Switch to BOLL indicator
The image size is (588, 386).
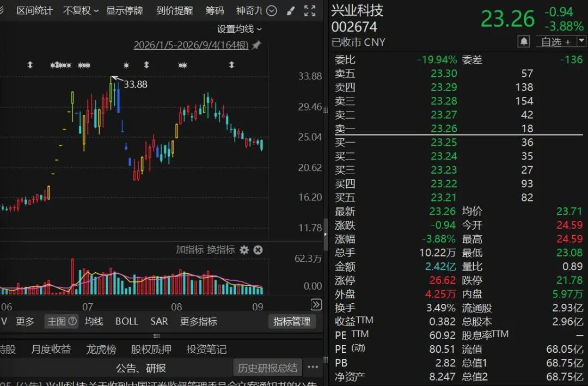[127, 321]
